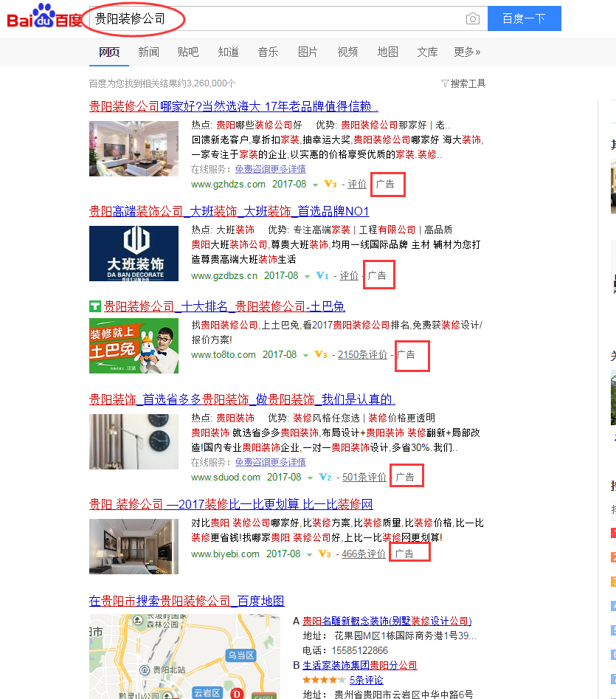Screen dimensions: 616x699
Task: Click V3 badge on gzhdzs.com result
Action: click(330, 184)
